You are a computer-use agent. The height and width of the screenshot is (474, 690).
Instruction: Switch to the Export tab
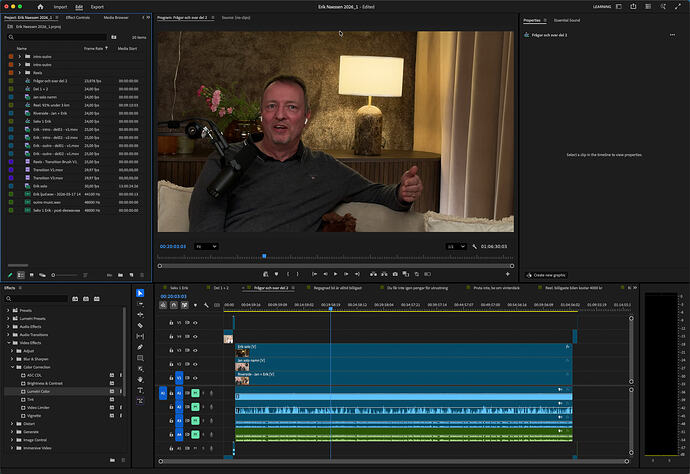click(97, 7)
